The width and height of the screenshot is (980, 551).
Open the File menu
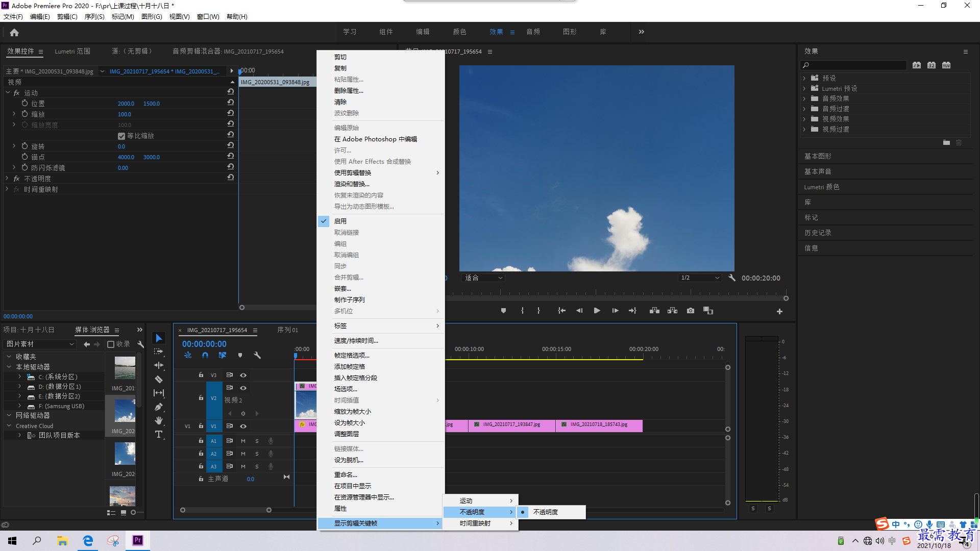[x=13, y=17]
